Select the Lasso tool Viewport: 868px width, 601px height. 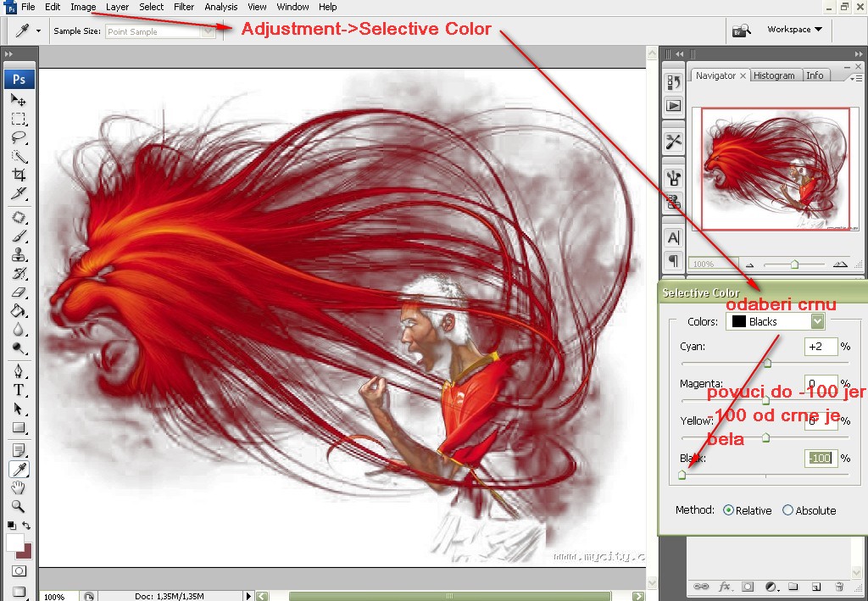(19, 138)
